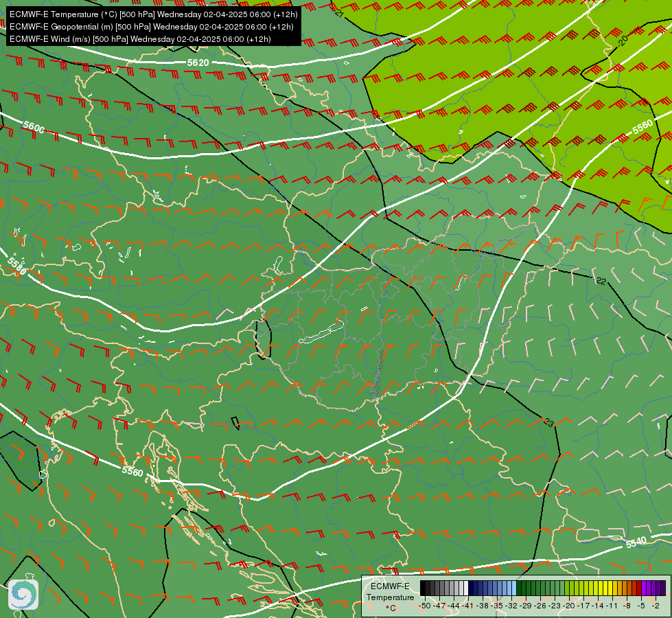
Task: Click the -23 legend scale label
Action: [x=554, y=606]
